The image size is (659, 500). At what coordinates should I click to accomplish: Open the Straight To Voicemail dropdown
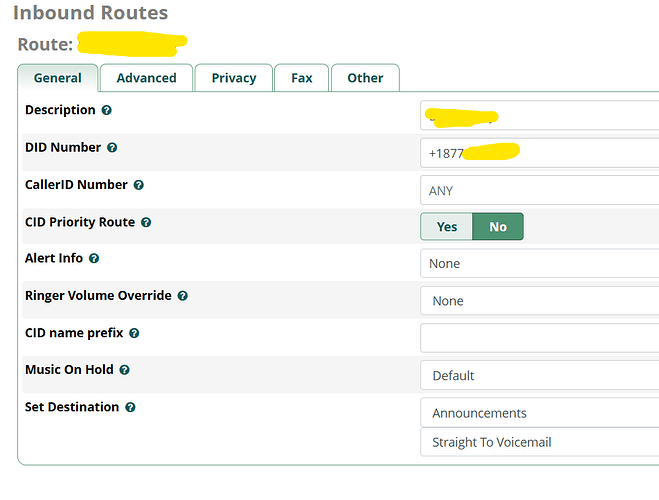(x=540, y=442)
